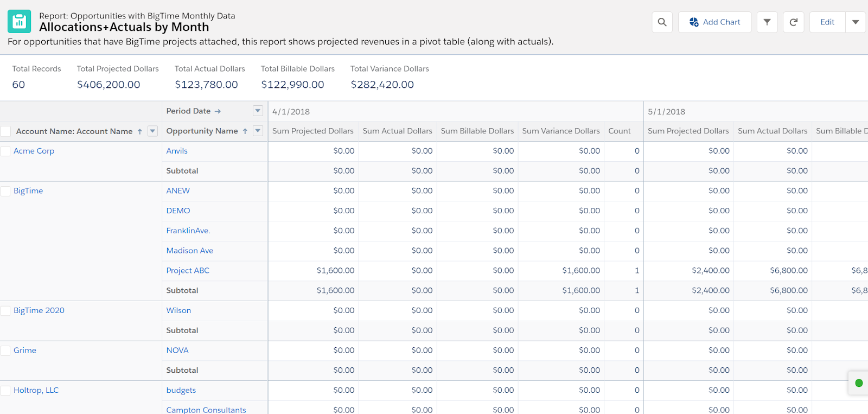Open the Grime account link
Viewport: 868px width, 414px height.
tap(25, 351)
